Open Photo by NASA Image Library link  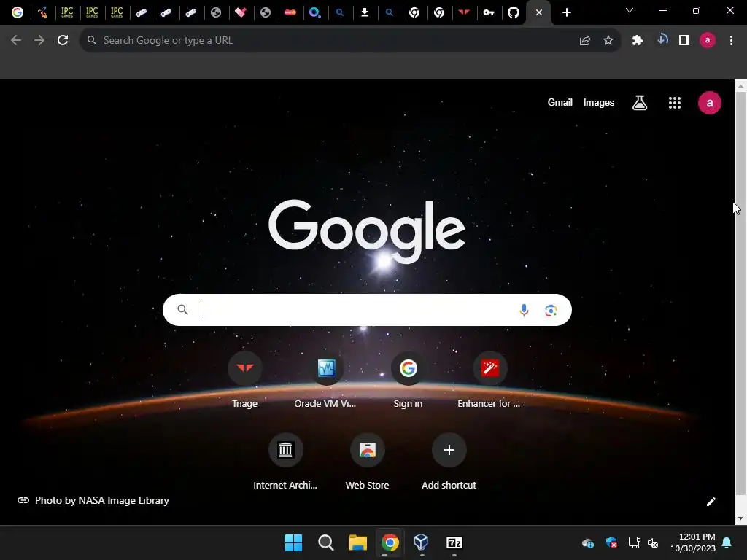[x=102, y=500]
